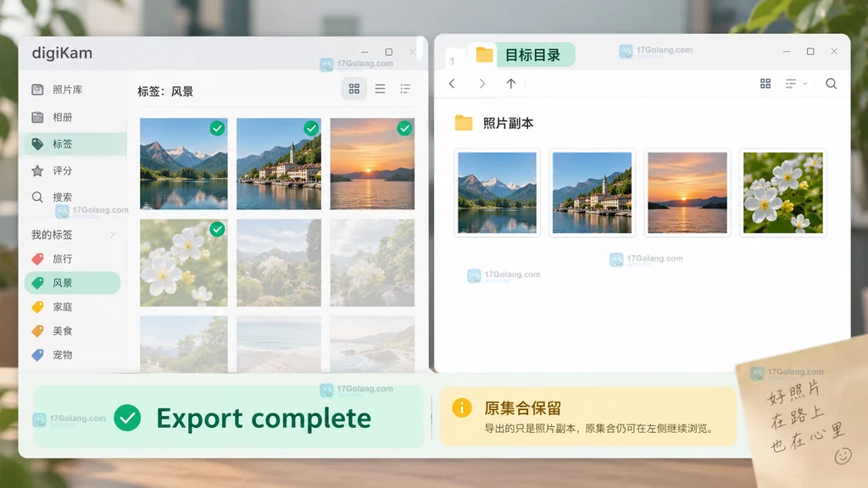Viewport: 868px width, 488px height.
Task: Expand the 我的标签 section chevron
Action: (113, 235)
